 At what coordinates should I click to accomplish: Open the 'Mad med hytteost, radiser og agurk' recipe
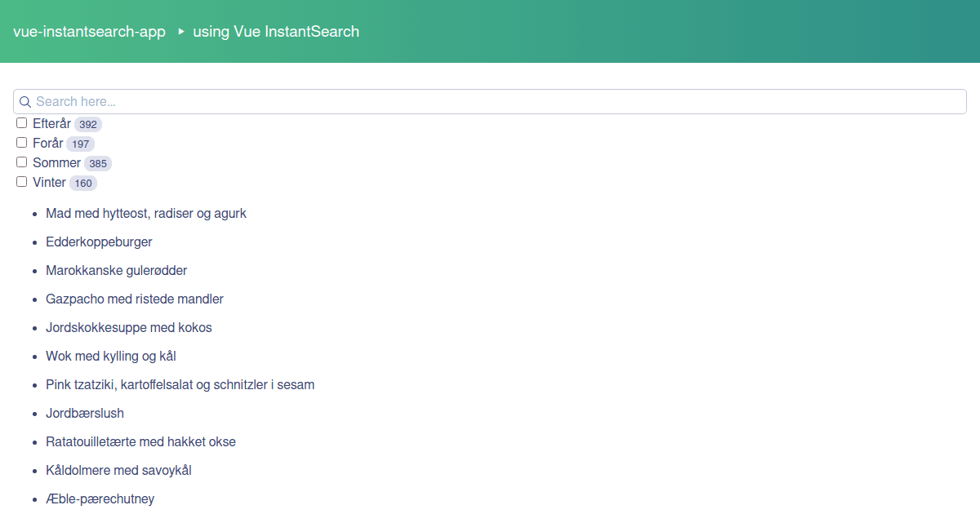146,213
